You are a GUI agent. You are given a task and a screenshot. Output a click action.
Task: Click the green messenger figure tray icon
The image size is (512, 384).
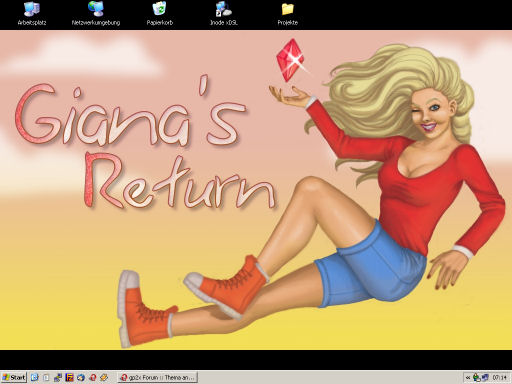476,378
